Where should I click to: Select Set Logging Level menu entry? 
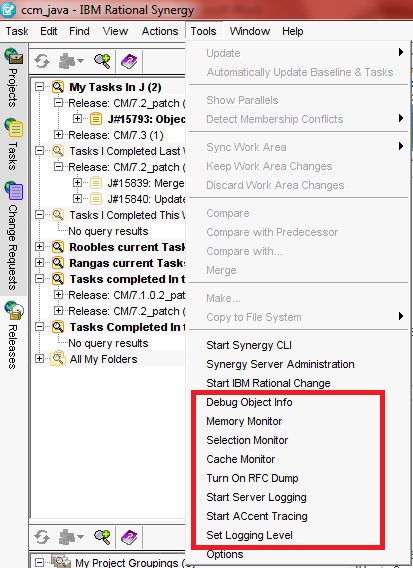pos(249,535)
